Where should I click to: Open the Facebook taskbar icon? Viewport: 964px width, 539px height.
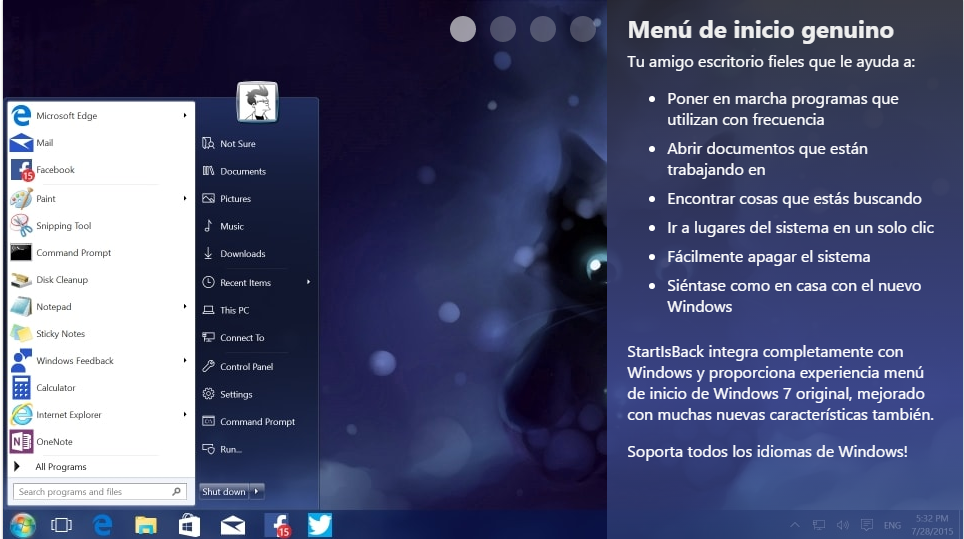[277, 525]
